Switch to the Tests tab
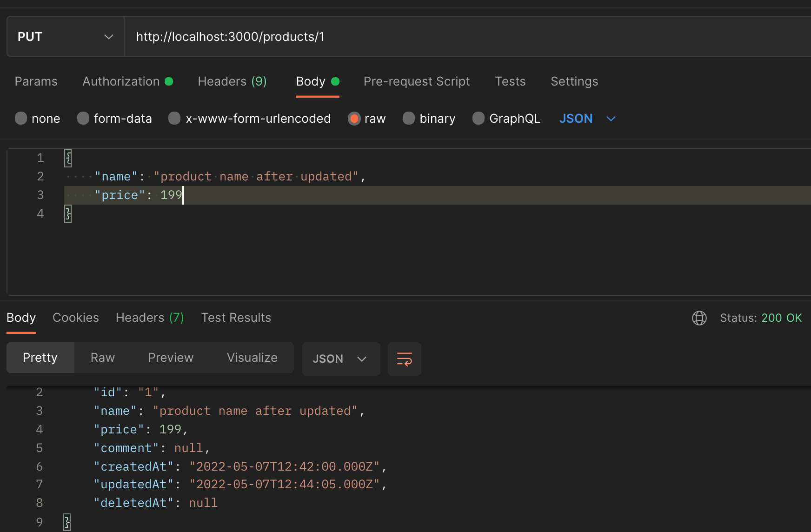Screen dimensions: 811x532 pos(510,81)
